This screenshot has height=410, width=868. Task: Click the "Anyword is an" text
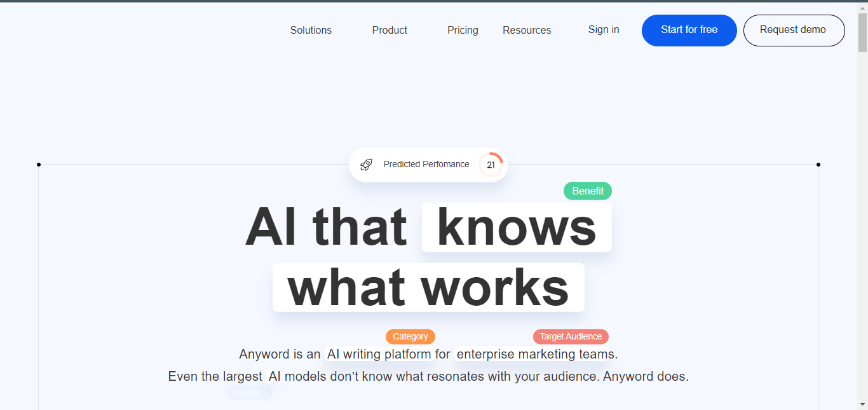280,354
